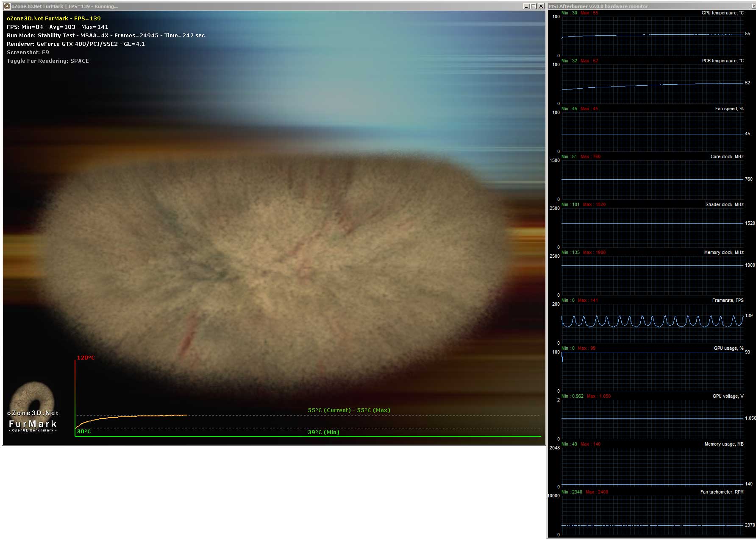The image size is (756, 541).
Task: Click the Fan speed percent graph
Action: click(x=653, y=132)
